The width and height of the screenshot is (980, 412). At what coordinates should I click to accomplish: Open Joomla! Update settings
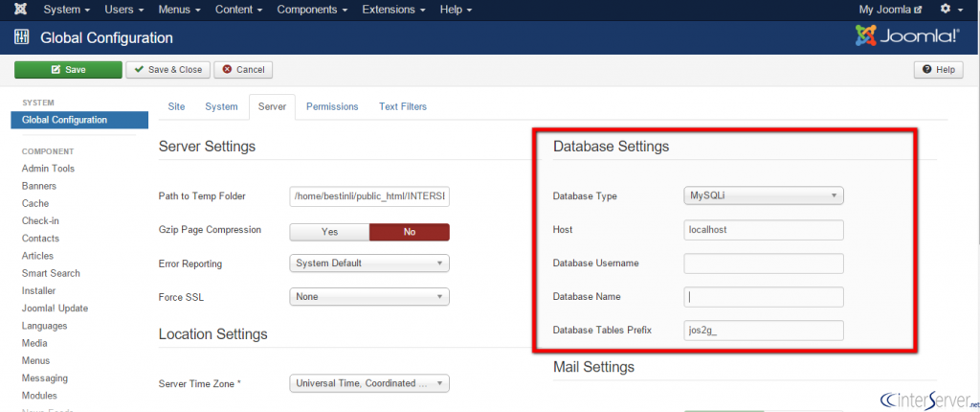tap(55, 309)
